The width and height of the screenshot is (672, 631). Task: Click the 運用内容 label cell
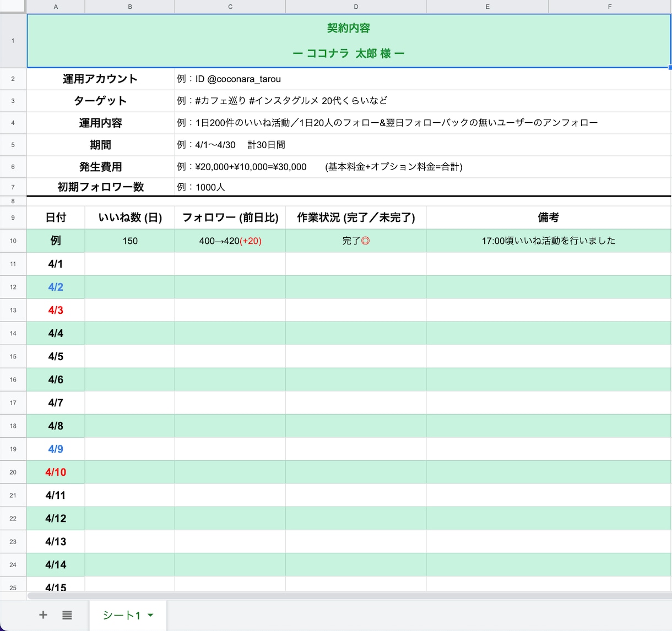(x=101, y=123)
